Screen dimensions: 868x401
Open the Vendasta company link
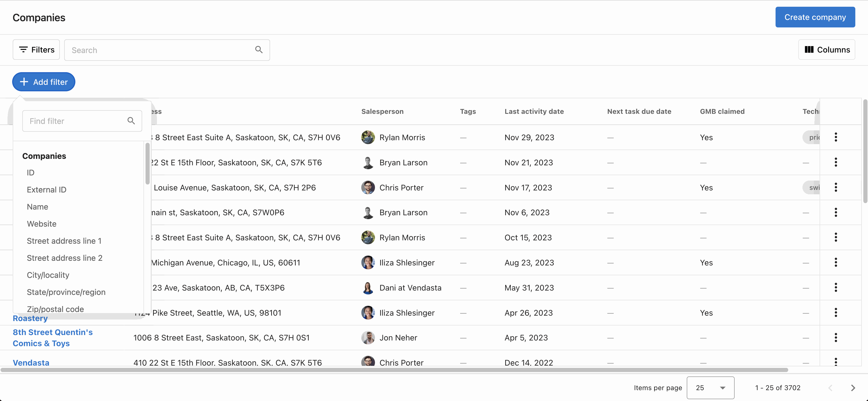[31, 363]
